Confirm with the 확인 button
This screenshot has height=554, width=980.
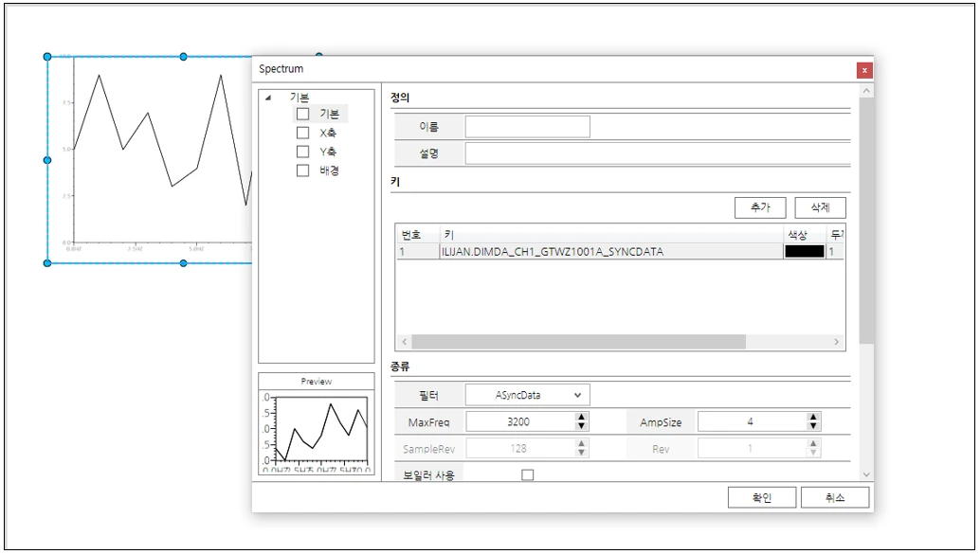[x=762, y=497]
